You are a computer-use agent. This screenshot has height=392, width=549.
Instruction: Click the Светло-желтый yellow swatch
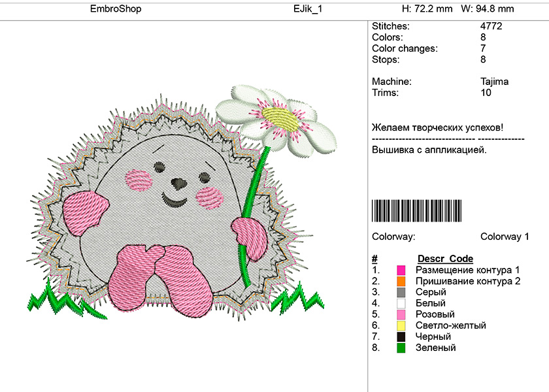[401, 325]
